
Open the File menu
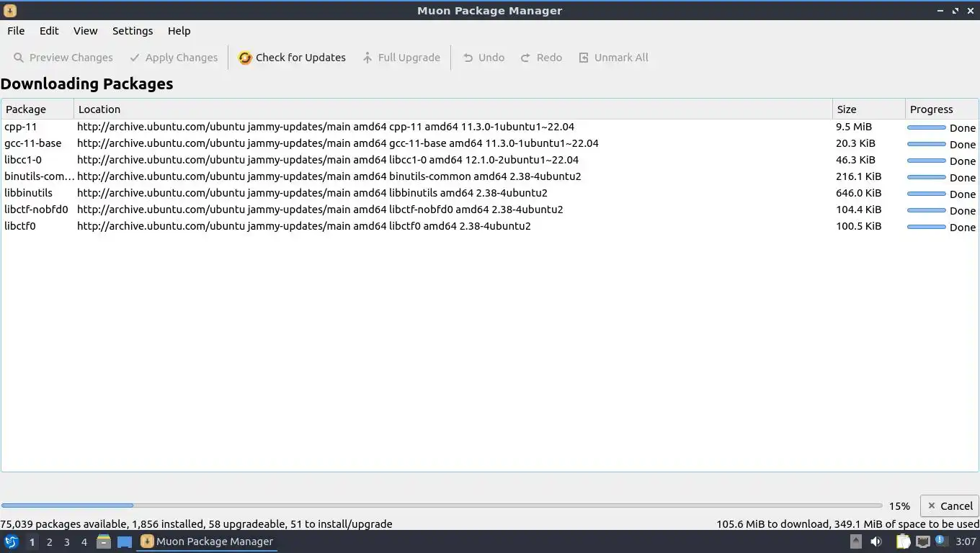coord(16,31)
